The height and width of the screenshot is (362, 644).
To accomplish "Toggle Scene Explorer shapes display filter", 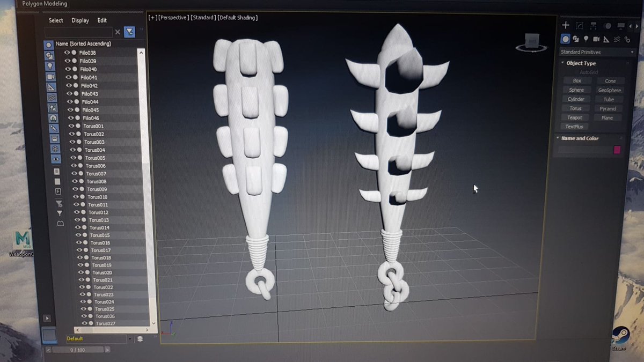I will click(x=49, y=55).
